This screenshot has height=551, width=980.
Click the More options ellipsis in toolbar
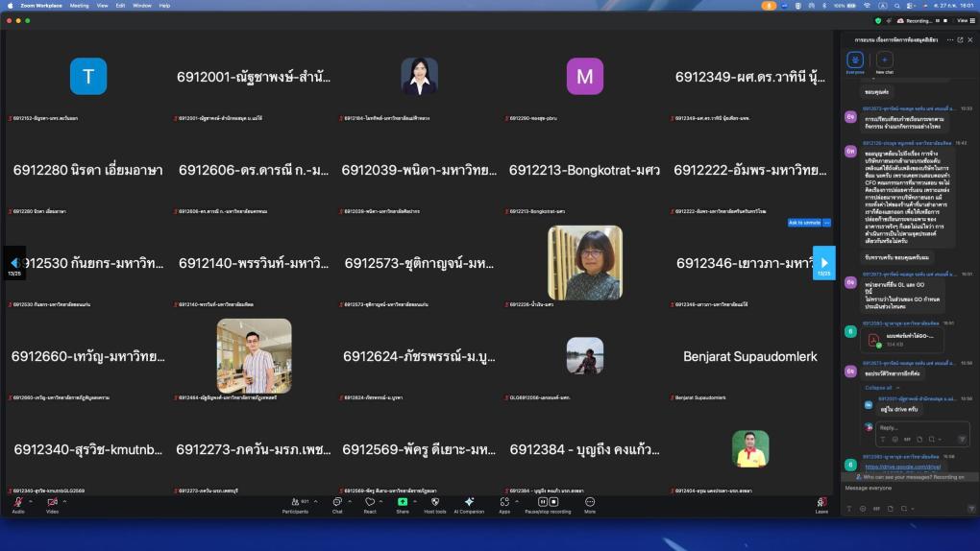(589, 502)
